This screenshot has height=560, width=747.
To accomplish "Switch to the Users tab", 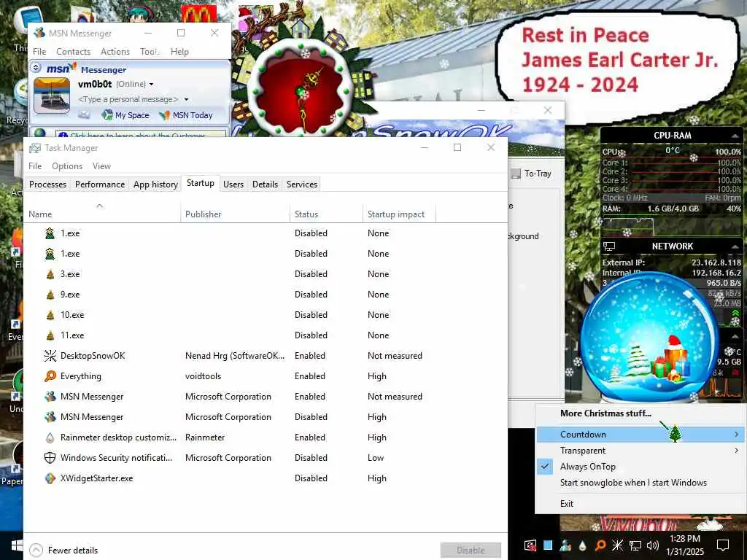I will click(x=233, y=184).
